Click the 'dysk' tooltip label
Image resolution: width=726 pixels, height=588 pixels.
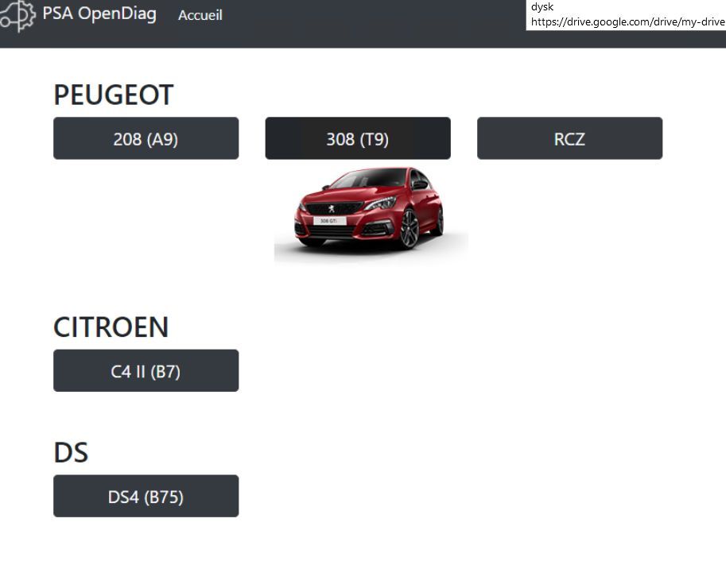(542, 6)
